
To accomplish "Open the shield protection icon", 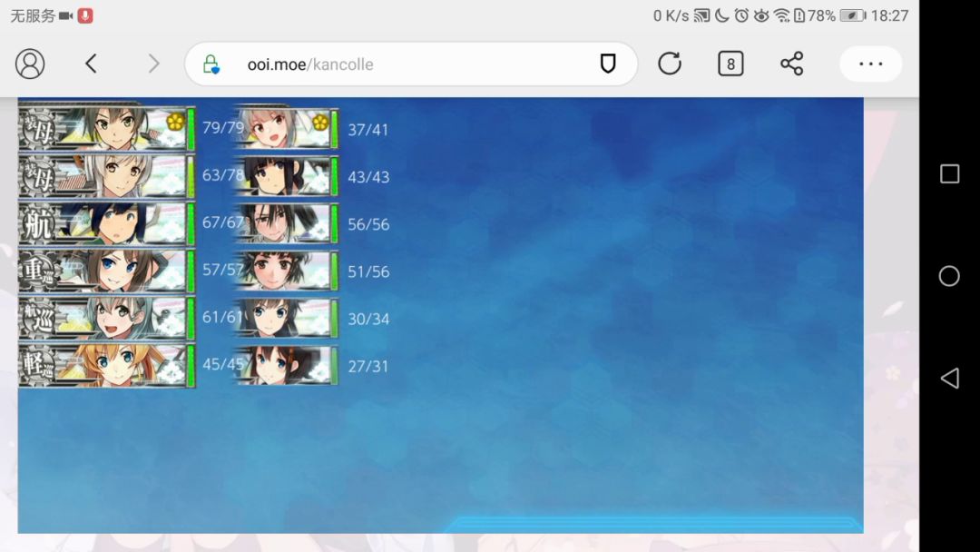I will [608, 64].
